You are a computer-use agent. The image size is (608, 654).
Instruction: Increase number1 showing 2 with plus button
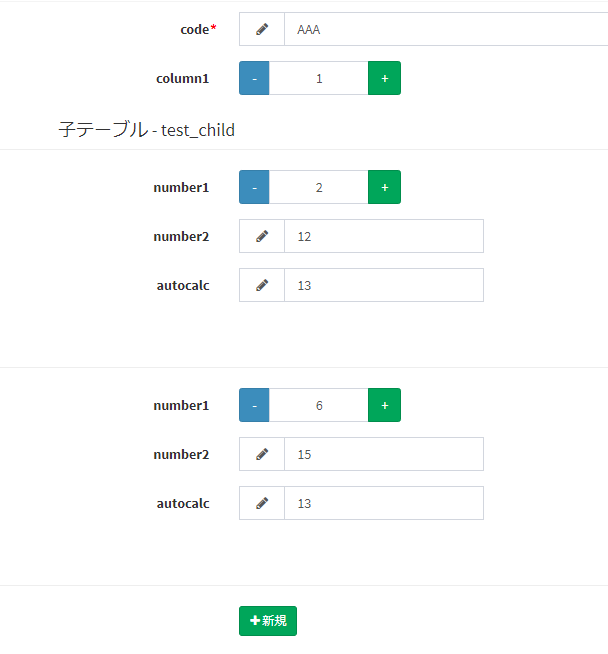coord(384,187)
